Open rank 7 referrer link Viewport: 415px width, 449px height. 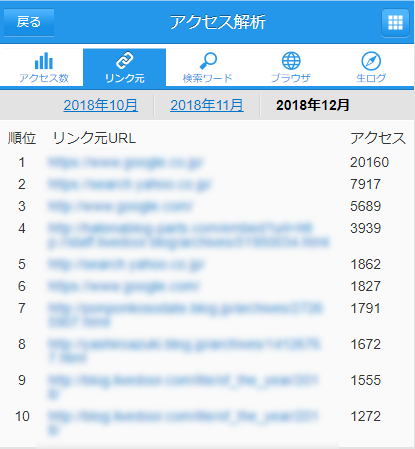tap(185, 315)
